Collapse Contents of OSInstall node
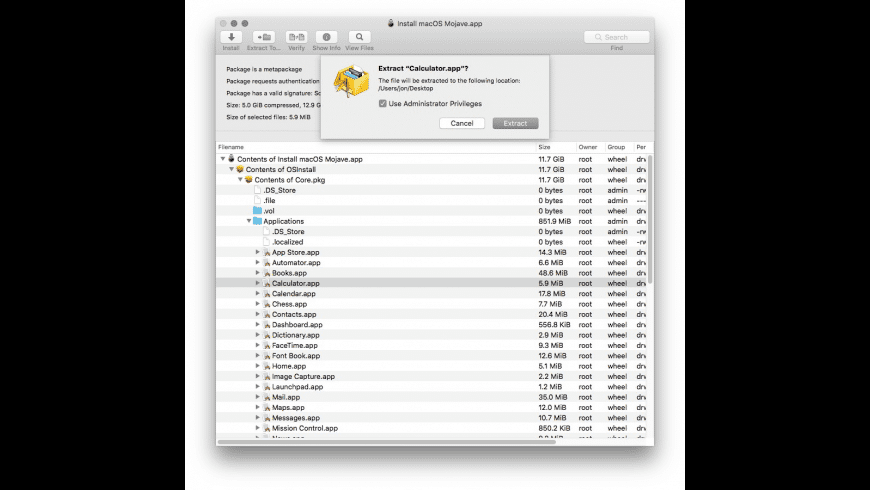Viewport: 870px width, 490px height. (231, 169)
